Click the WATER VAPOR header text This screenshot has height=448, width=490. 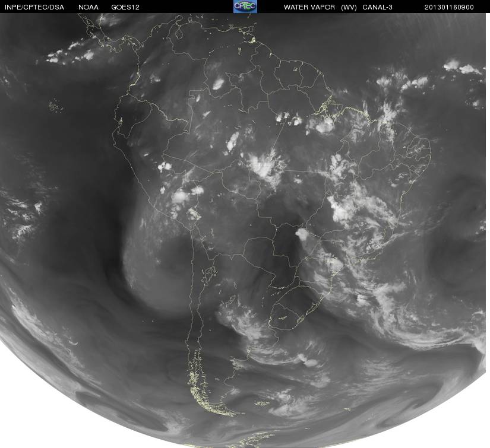pyautogui.click(x=309, y=7)
